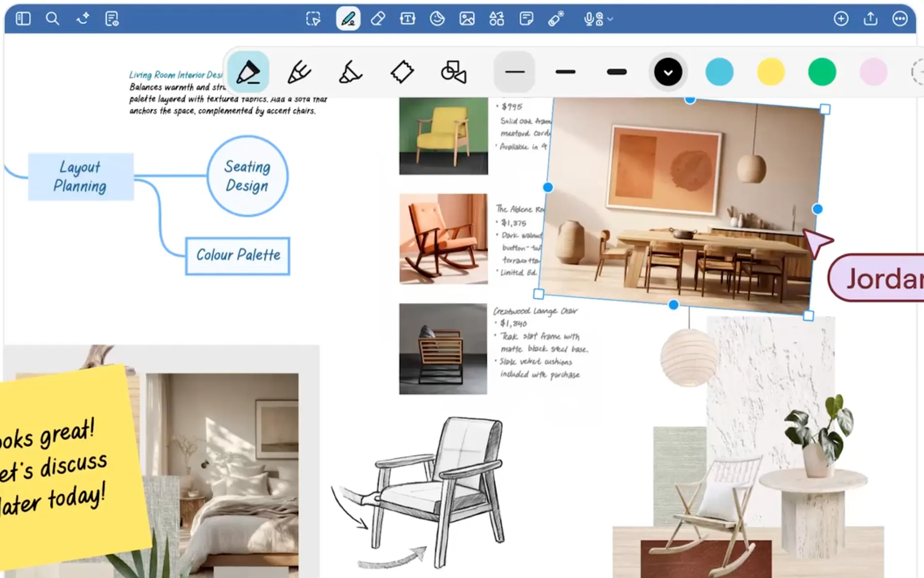
Task: Click the orange rocking chair thumbnail
Action: tap(444, 239)
